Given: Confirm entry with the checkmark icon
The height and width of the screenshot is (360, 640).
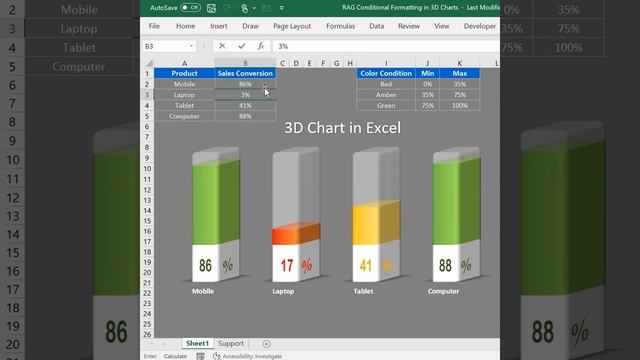Looking at the screenshot, I should tap(242, 46).
